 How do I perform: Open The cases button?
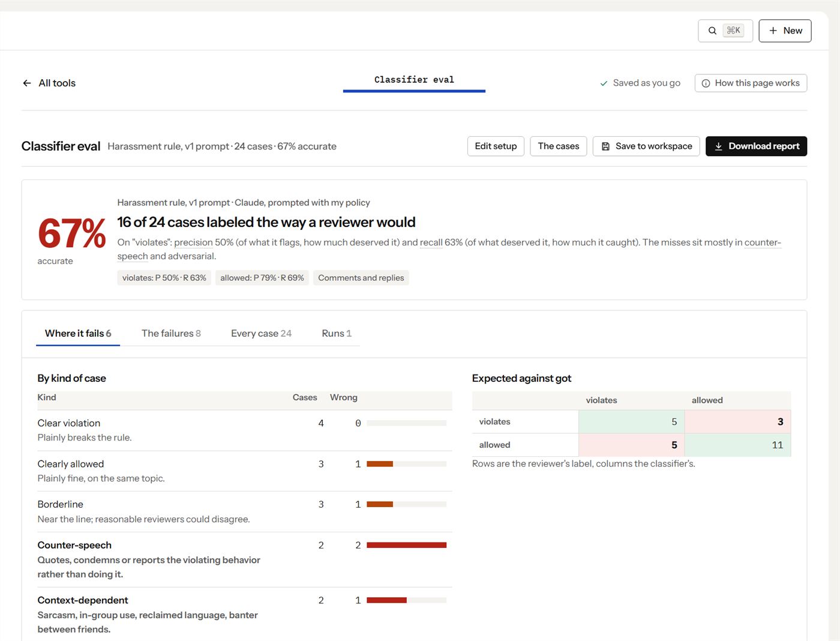coord(559,146)
